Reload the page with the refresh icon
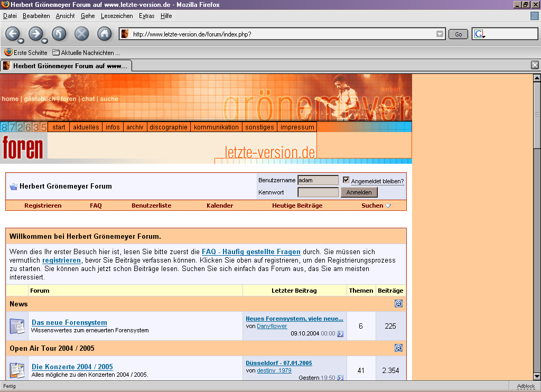This screenshot has width=541, height=392. pyautogui.click(x=59, y=34)
